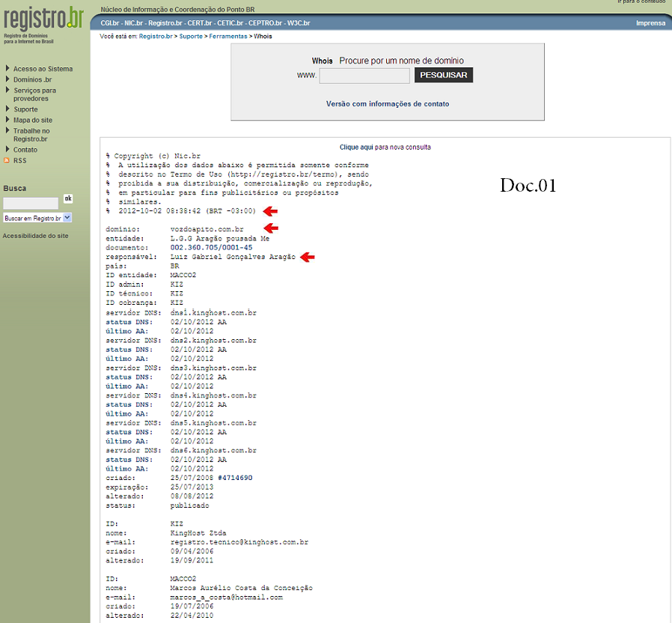
Task: Click Registro.br in the breadcrumb
Action: [x=156, y=37]
